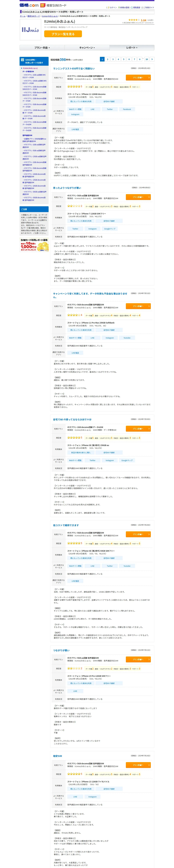Click the 新規ID登録 icon link

(x=124, y=7)
